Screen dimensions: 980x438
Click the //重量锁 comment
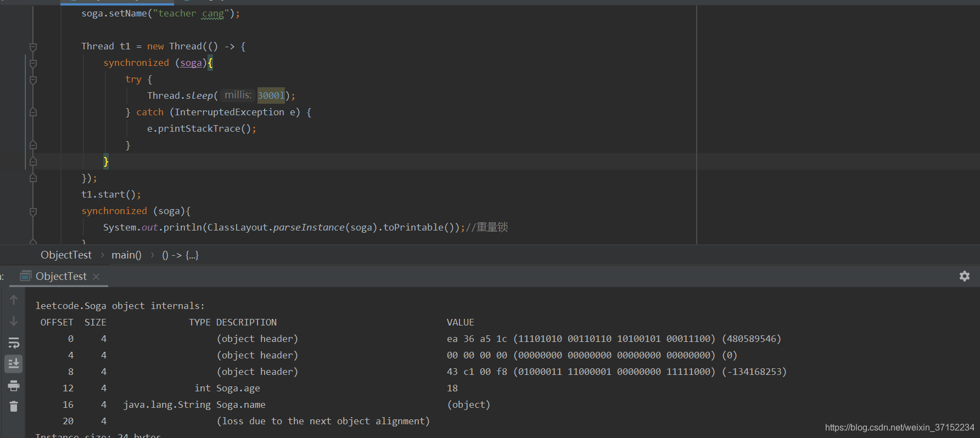486,227
